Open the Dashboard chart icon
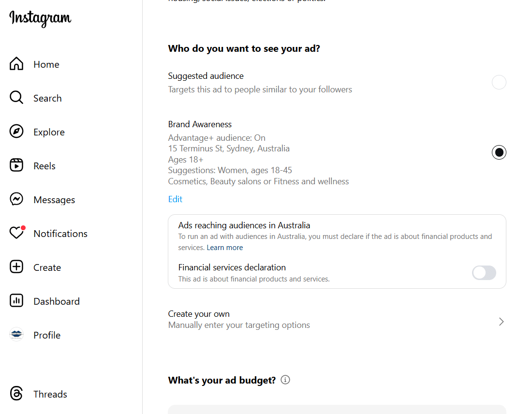 pyautogui.click(x=16, y=301)
